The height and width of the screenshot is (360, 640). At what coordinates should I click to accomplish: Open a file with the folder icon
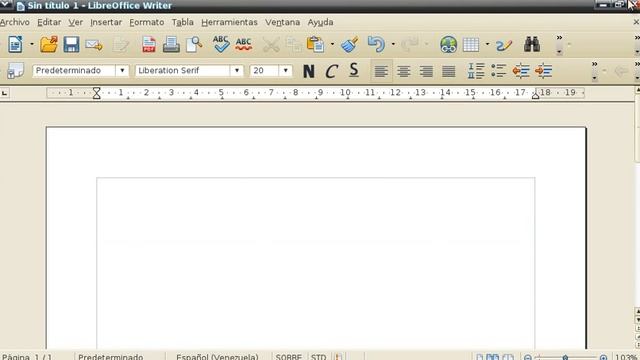point(49,44)
